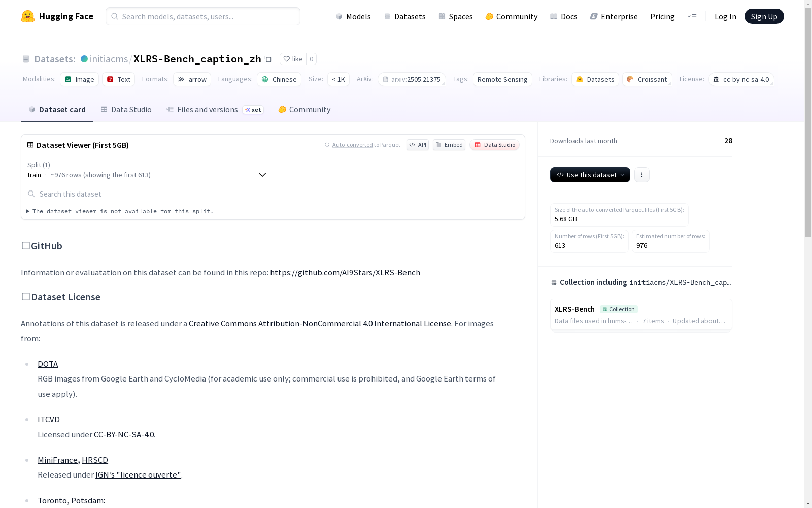Select the Chinese language tag
This screenshot has width=812, height=508.
[279, 79]
